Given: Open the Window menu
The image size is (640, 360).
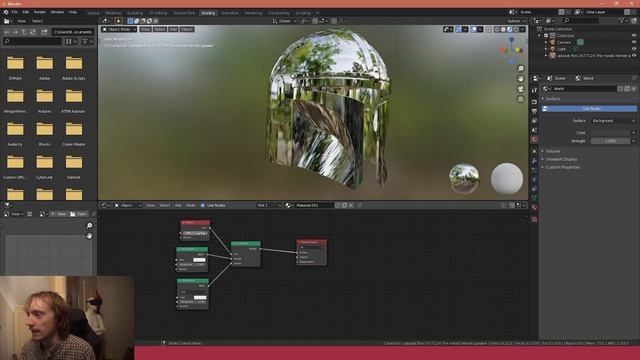Looking at the screenshot, I should [57, 12].
